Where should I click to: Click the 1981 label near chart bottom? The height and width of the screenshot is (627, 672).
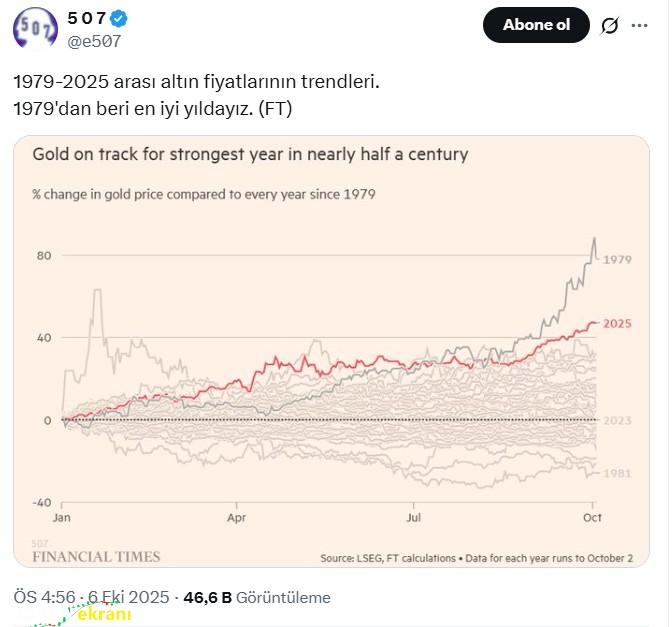[x=618, y=473]
